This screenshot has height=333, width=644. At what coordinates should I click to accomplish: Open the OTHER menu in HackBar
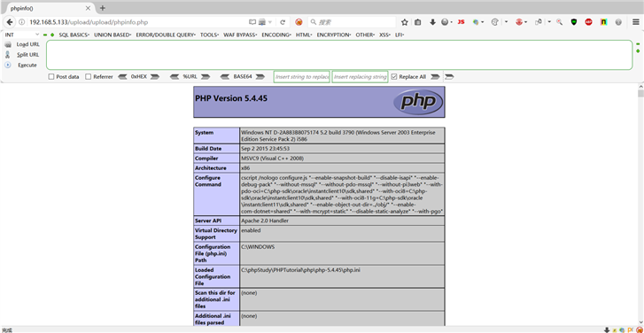pos(365,35)
